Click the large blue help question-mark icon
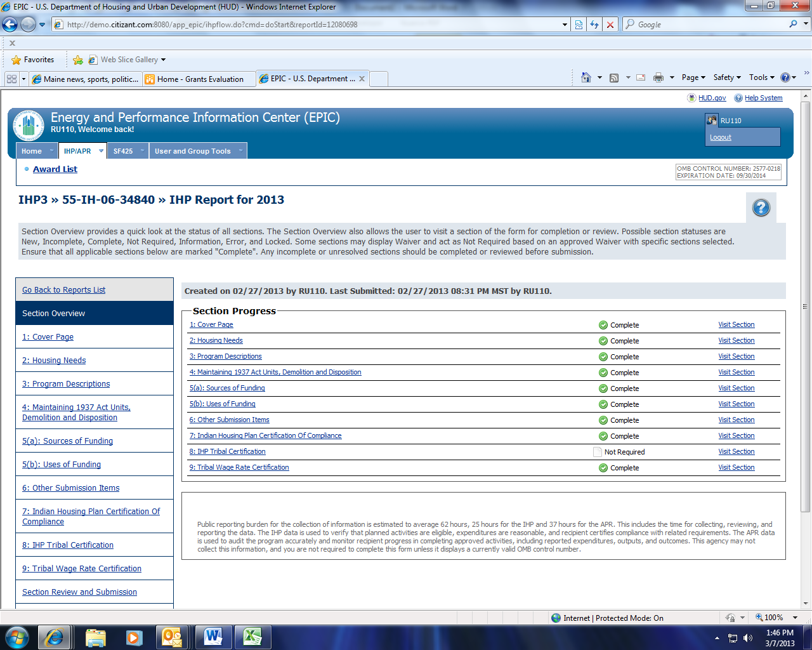 [761, 208]
